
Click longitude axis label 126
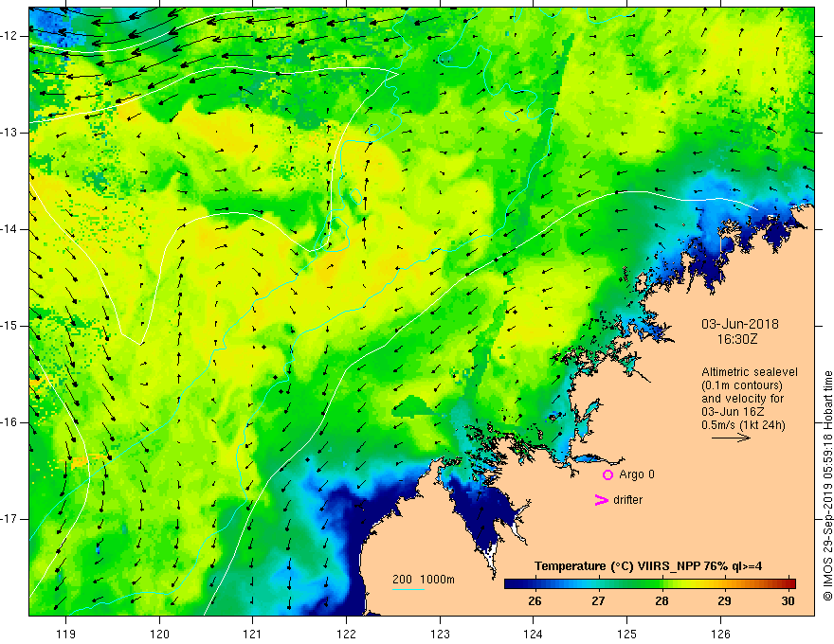(720, 634)
